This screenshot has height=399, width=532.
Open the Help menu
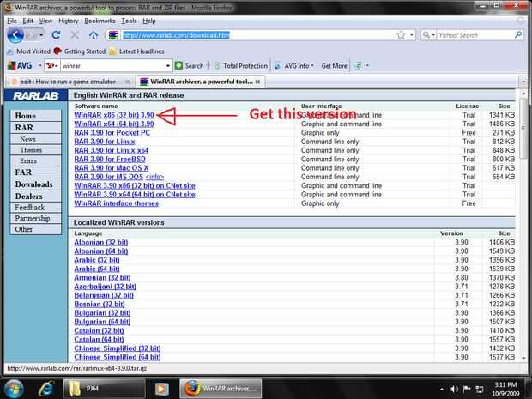click(149, 21)
